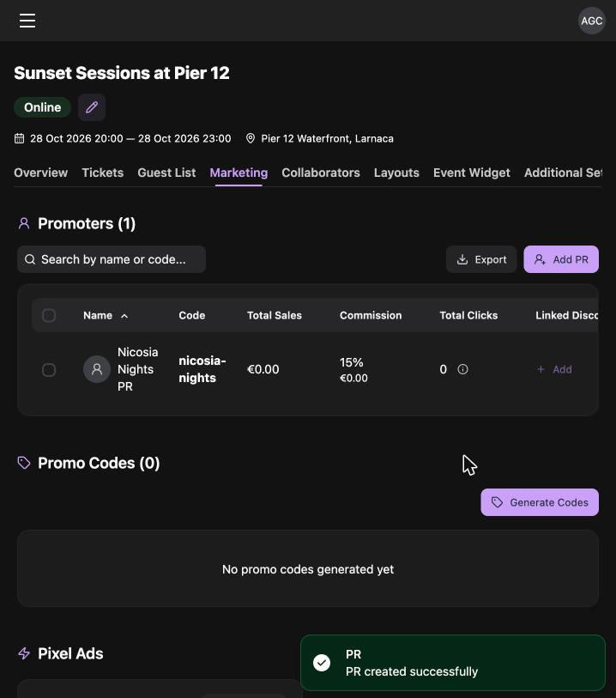The height and width of the screenshot is (698, 616).
Task: Focus the search by name or code field
Action: tap(112, 259)
